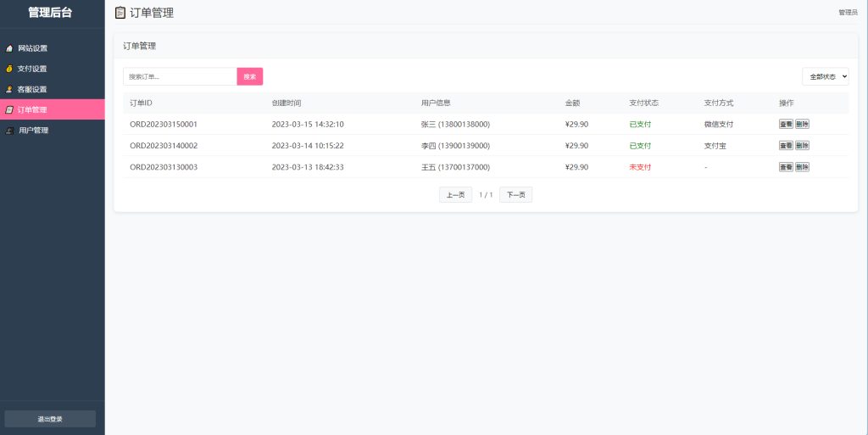
Task: Open the 全部状态 status filter dropdown
Action: click(x=825, y=76)
